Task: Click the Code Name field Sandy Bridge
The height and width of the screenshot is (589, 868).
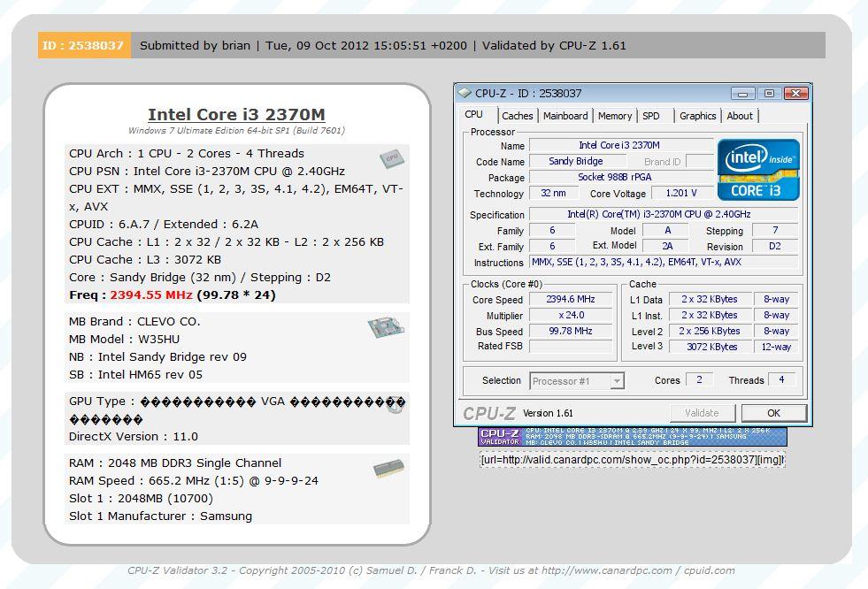Action: coord(578,161)
